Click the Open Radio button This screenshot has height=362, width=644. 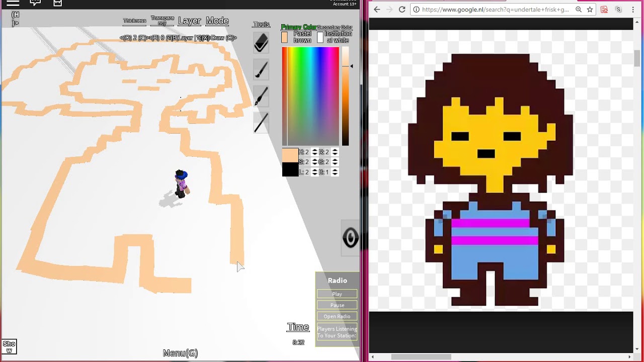click(337, 316)
